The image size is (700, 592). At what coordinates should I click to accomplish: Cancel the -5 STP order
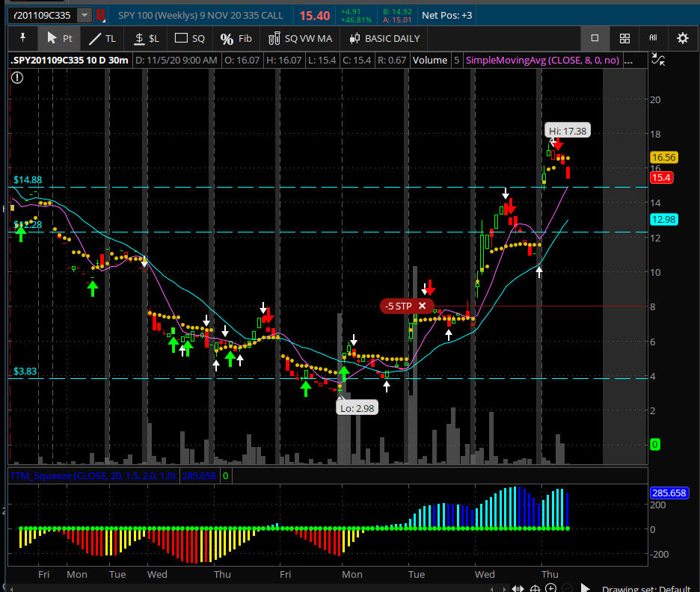[422, 306]
